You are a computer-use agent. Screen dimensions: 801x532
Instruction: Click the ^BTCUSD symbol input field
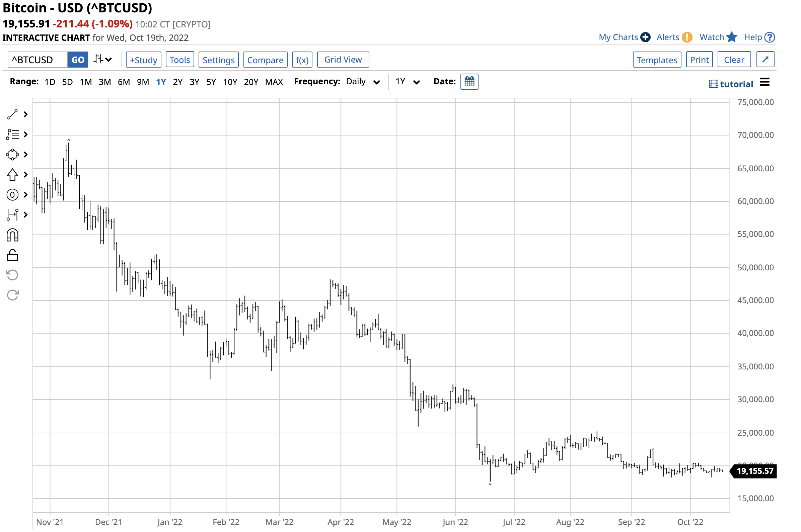pos(38,60)
